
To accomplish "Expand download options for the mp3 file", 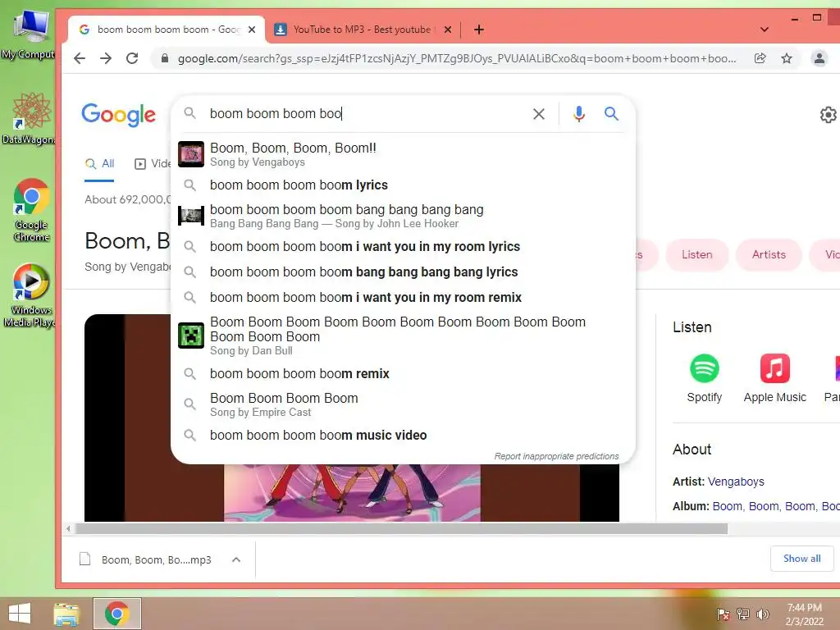I will pyautogui.click(x=236, y=559).
